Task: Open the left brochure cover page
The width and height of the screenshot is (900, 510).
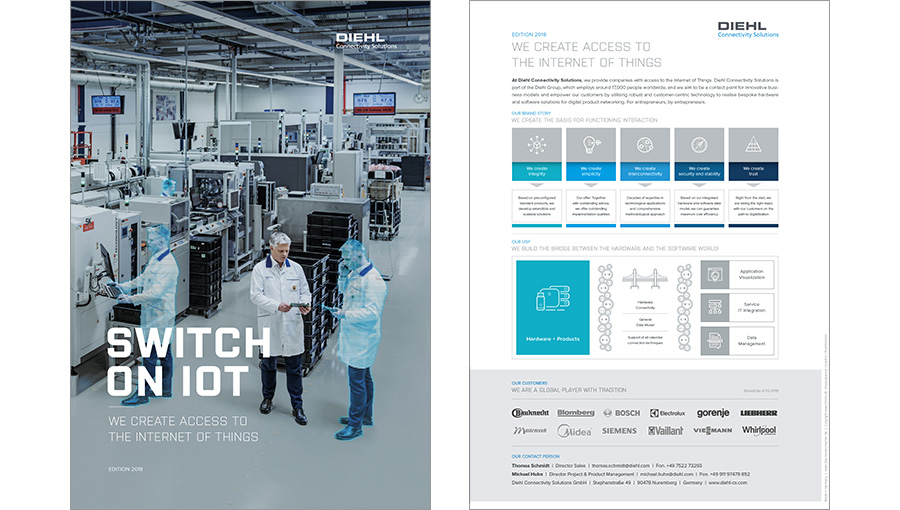Action: click(x=250, y=255)
